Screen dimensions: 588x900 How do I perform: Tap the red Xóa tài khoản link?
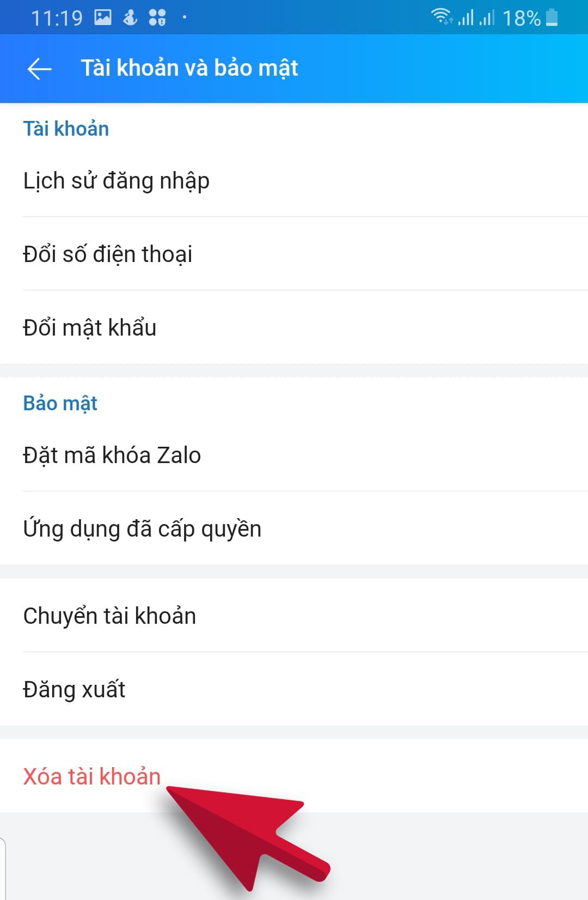[92, 776]
